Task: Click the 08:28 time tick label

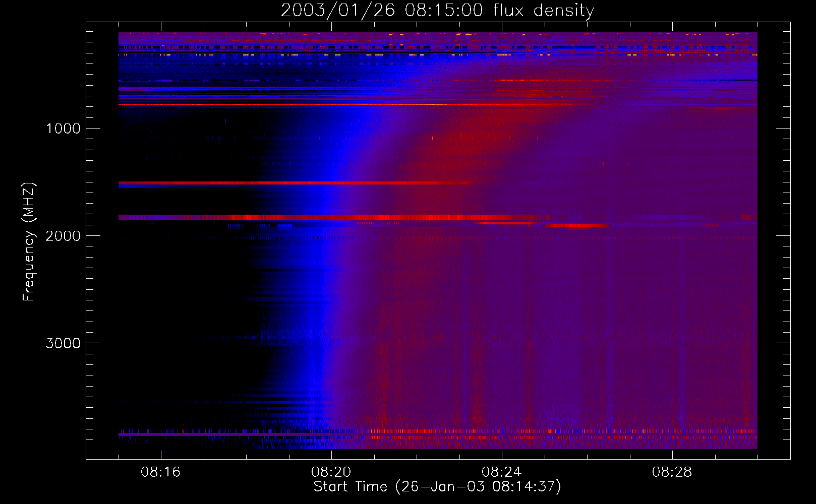Action: 672,472
